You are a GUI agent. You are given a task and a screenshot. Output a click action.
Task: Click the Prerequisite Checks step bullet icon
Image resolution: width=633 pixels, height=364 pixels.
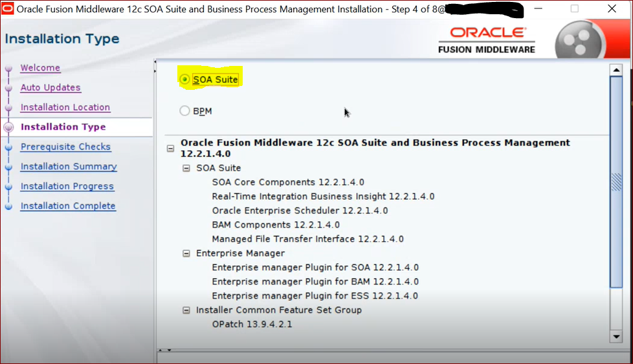(8, 147)
